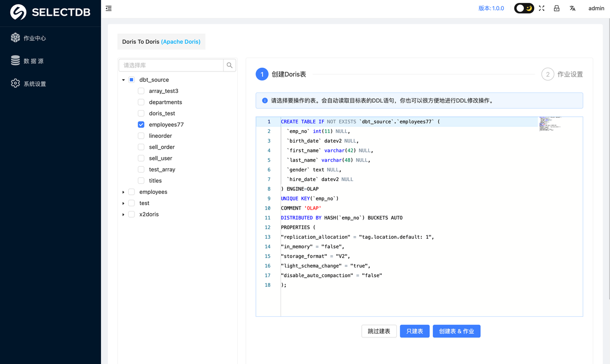Expand the x2doris database node

click(123, 214)
